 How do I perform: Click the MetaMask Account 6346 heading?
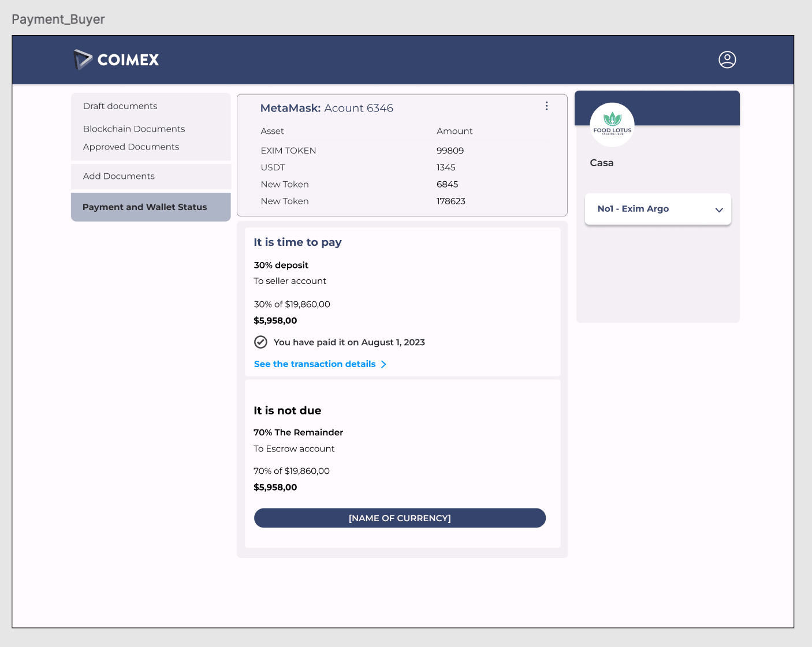[x=327, y=108]
